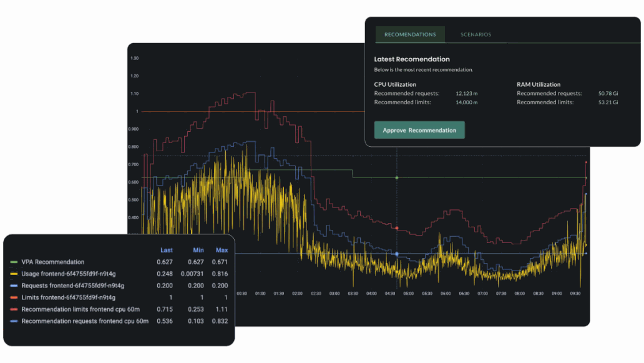Sort legend by the Last column
This screenshot has height=363, width=644.
click(166, 250)
